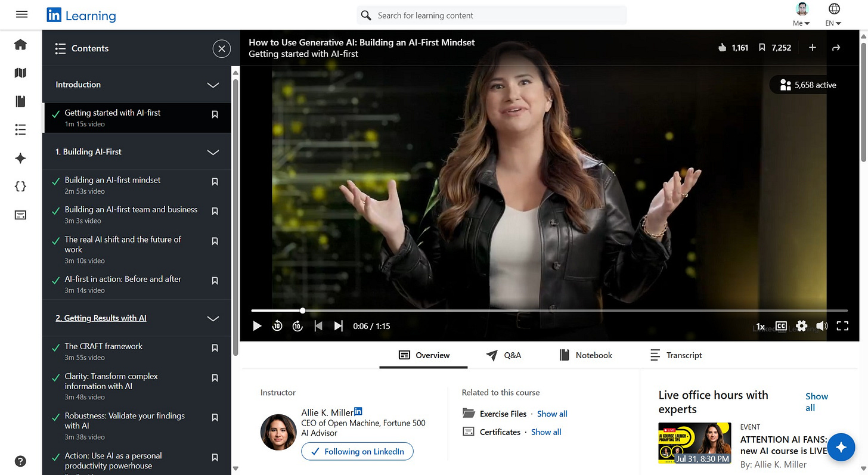Viewport: 868px width, 475px height.
Task: Save course using bookmark icon beside 7,252
Action: [x=762, y=48]
